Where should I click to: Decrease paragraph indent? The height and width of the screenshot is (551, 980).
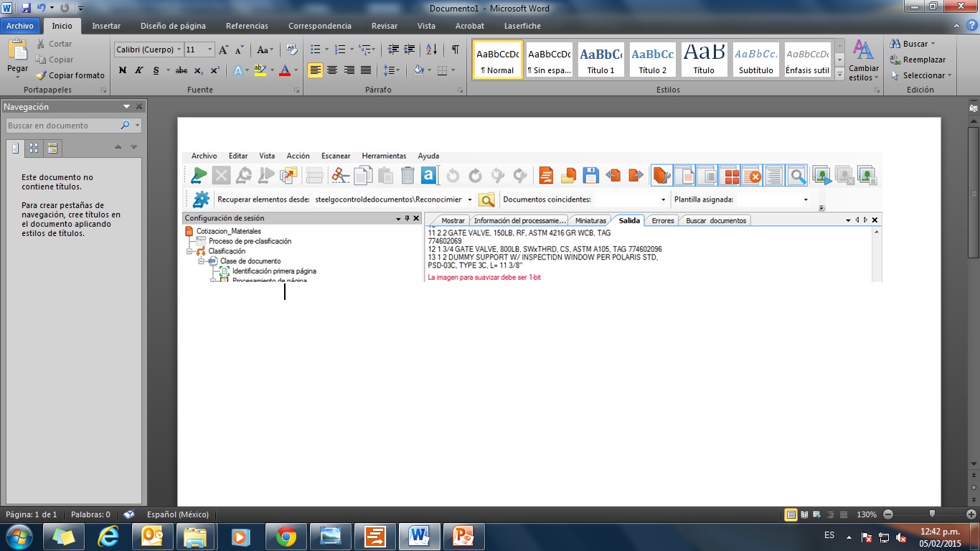392,50
